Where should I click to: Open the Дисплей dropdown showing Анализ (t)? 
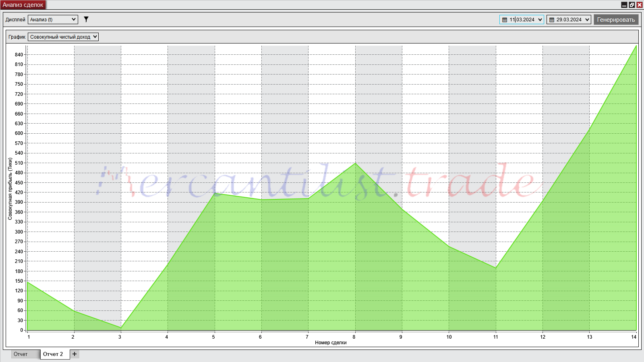click(x=53, y=19)
